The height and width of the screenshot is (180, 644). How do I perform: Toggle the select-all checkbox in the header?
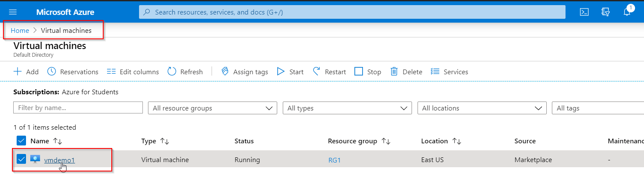coord(21,141)
